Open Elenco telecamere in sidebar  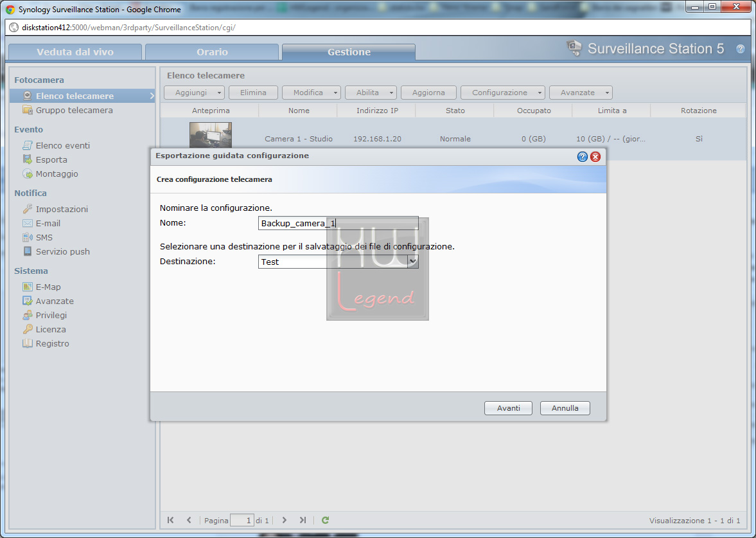tap(83, 96)
